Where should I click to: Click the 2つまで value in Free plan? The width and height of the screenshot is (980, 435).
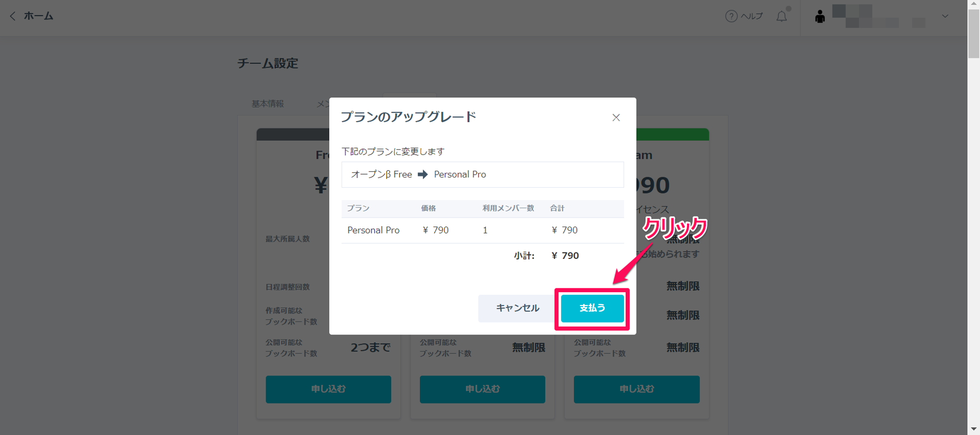tap(370, 348)
